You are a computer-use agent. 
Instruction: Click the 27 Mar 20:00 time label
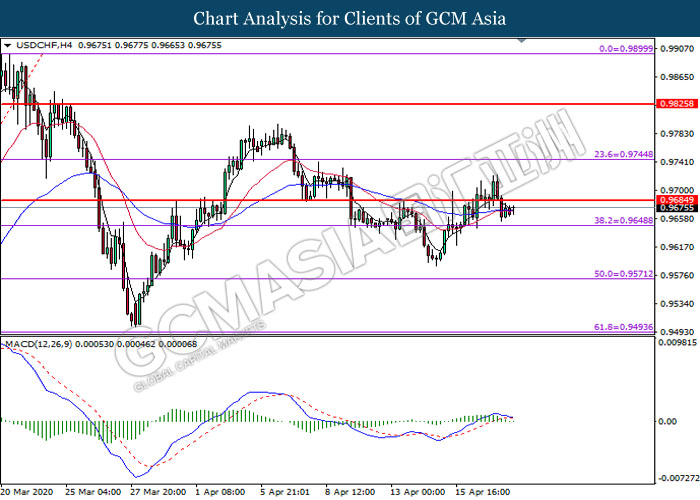158,492
